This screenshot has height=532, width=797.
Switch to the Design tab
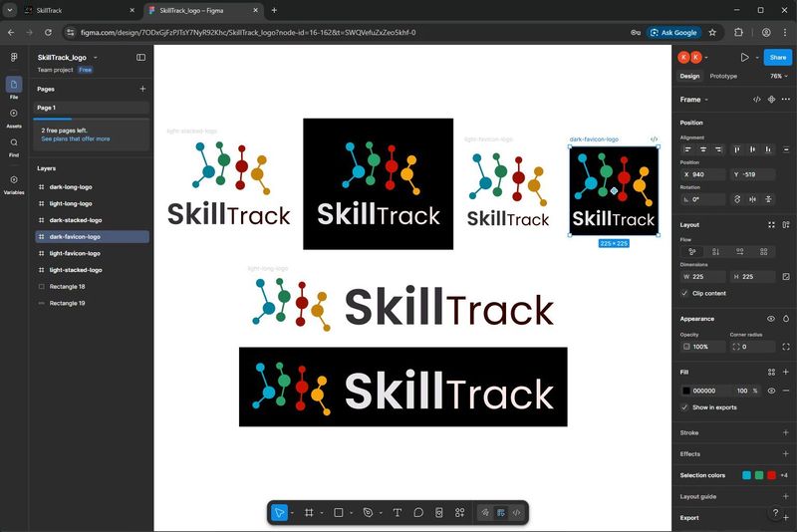click(689, 77)
